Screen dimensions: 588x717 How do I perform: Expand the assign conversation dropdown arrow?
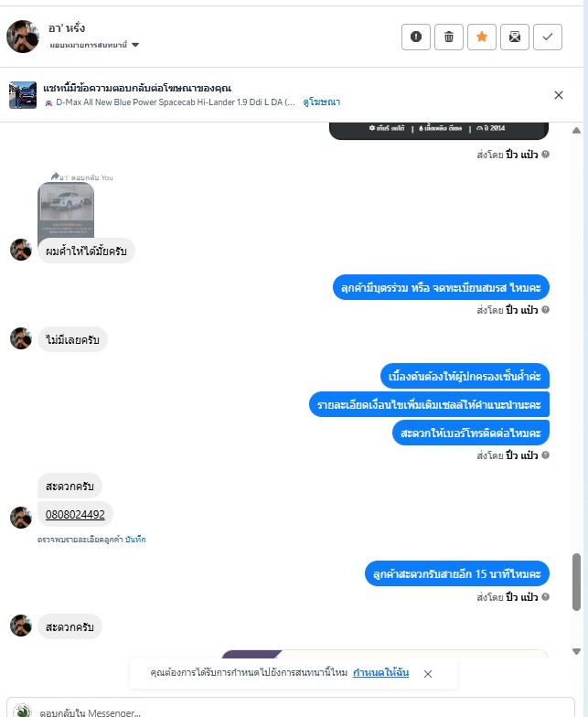pos(135,45)
